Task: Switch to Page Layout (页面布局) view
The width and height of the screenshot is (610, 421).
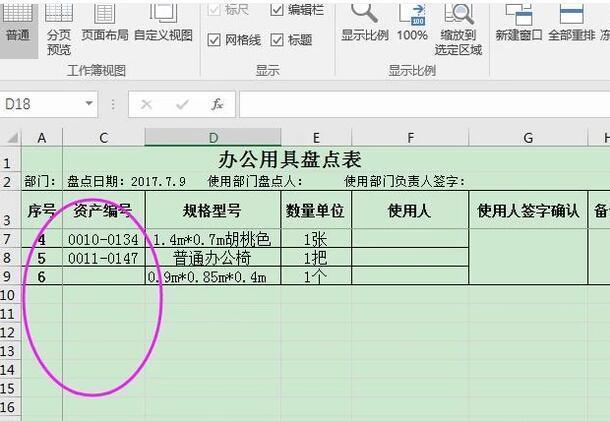Action: 105,25
